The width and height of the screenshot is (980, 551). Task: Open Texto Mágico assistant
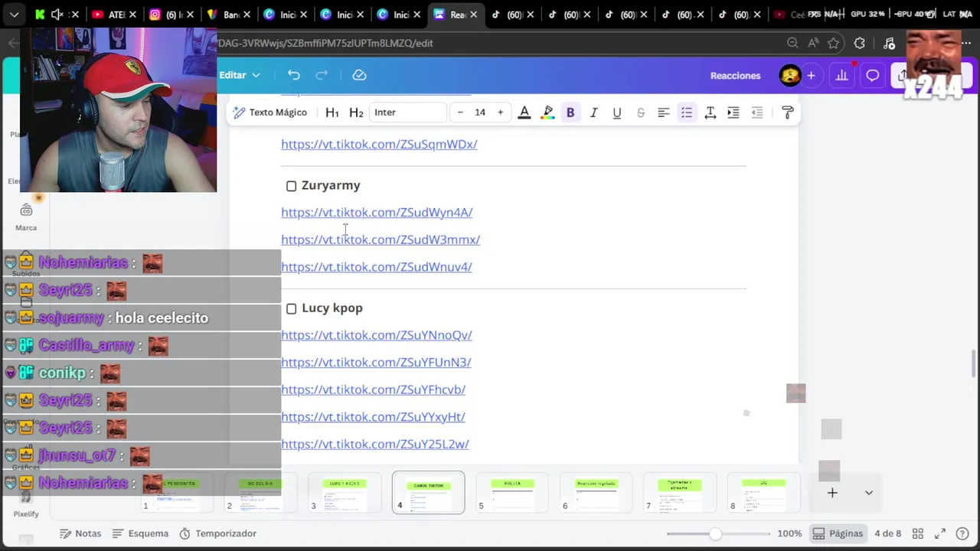tap(269, 112)
